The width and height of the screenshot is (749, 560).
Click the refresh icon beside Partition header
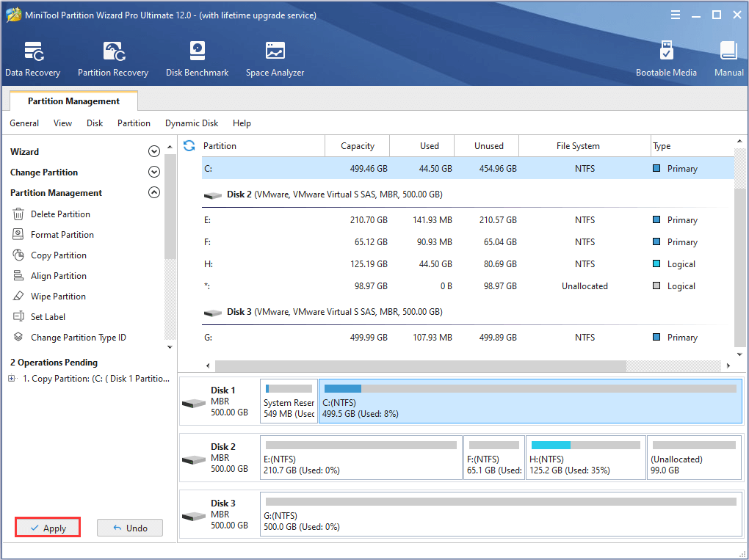click(189, 145)
